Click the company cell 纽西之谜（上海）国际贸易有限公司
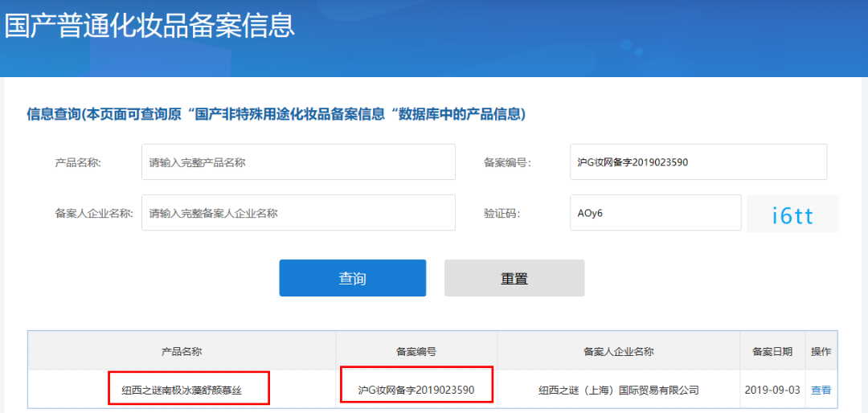 (618, 391)
